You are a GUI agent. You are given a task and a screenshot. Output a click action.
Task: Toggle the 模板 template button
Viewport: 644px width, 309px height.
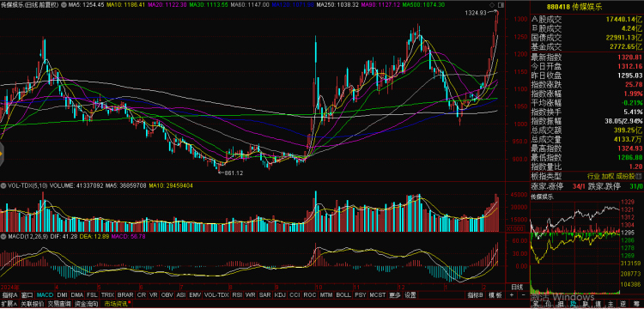tap(495, 294)
